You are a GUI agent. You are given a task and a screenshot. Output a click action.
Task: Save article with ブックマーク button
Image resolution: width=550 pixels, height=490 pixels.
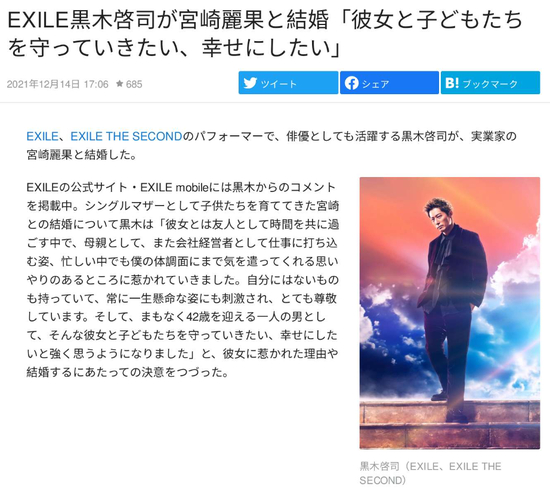click(x=490, y=83)
